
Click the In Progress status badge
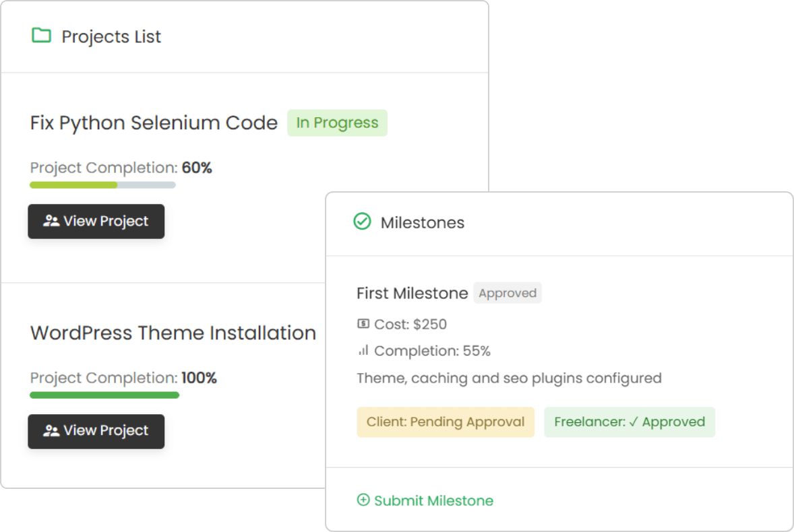click(337, 123)
